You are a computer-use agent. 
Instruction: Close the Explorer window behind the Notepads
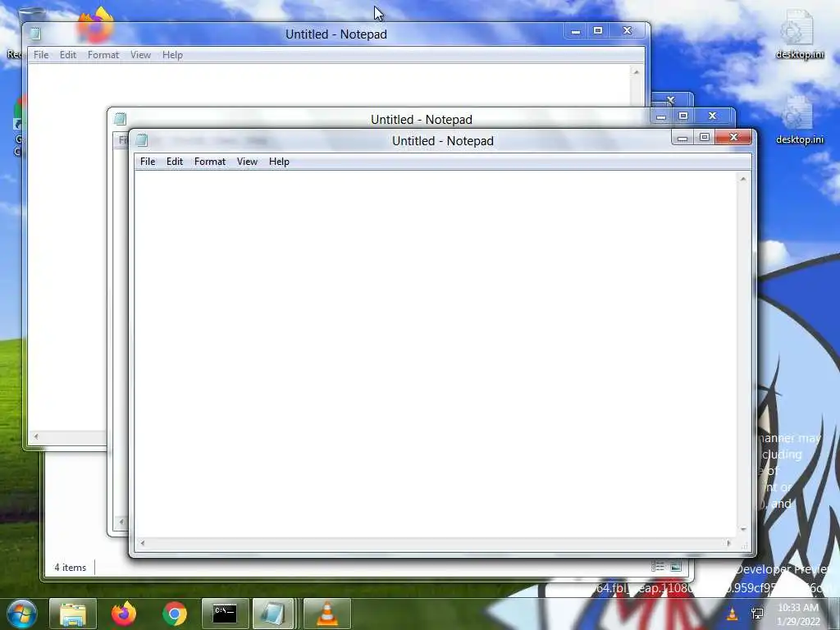click(671, 100)
